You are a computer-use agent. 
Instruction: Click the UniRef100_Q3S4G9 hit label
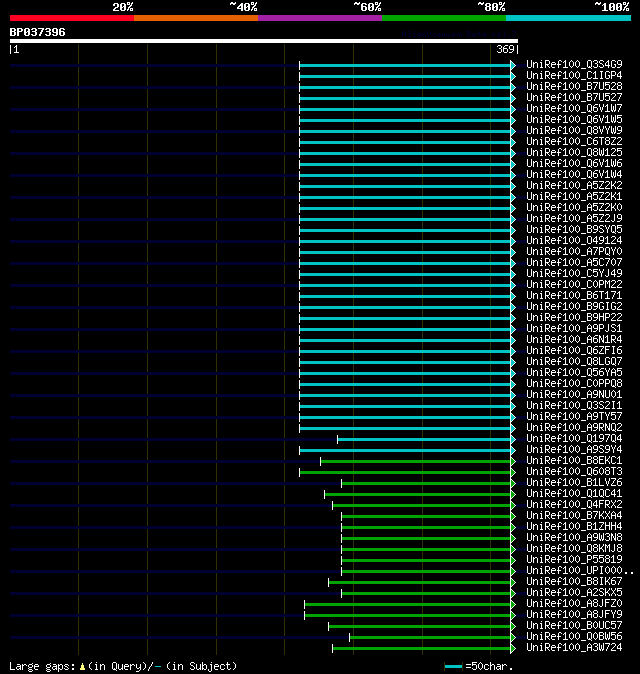tap(574, 64)
